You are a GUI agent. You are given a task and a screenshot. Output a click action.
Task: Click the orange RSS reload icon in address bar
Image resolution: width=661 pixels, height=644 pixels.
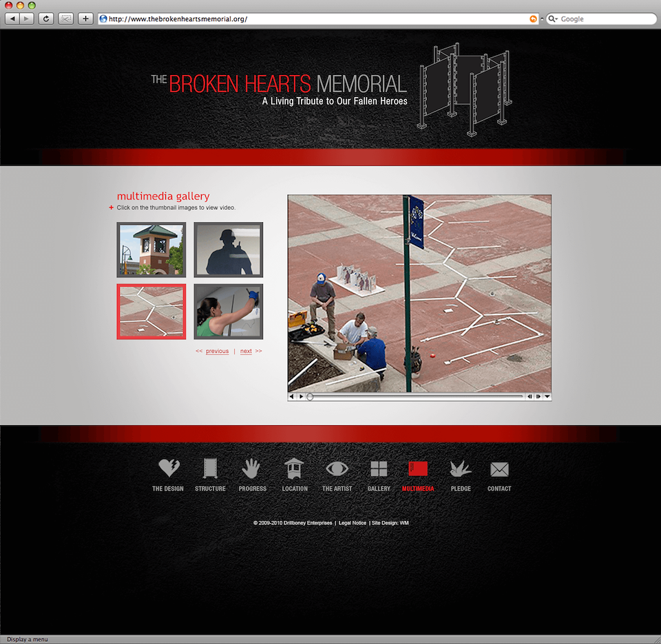(x=533, y=19)
